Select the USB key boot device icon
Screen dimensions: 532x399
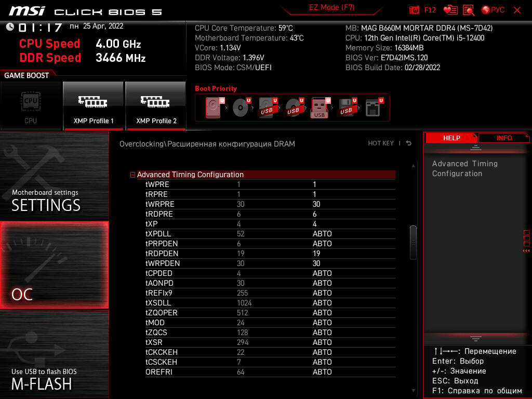[x=320, y=108]
